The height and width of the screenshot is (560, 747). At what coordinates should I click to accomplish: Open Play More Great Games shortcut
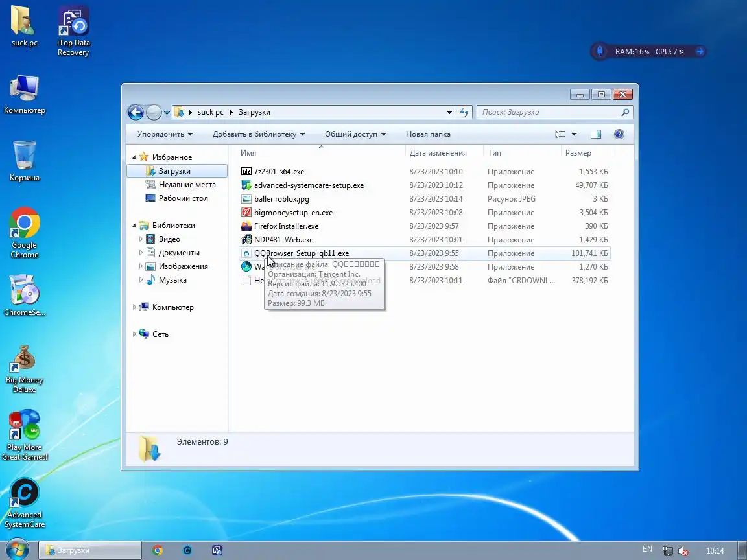[x=24, y=435]
